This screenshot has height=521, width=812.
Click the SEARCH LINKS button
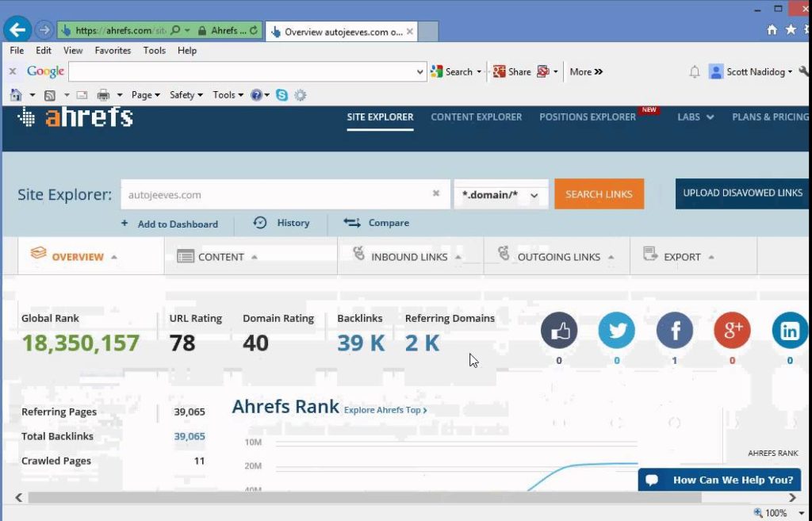599,194
